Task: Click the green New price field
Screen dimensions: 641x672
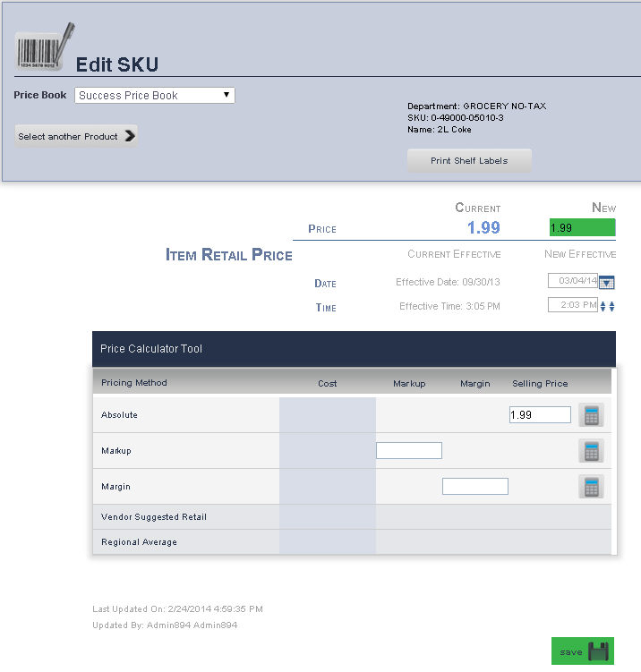Action: 582,227
